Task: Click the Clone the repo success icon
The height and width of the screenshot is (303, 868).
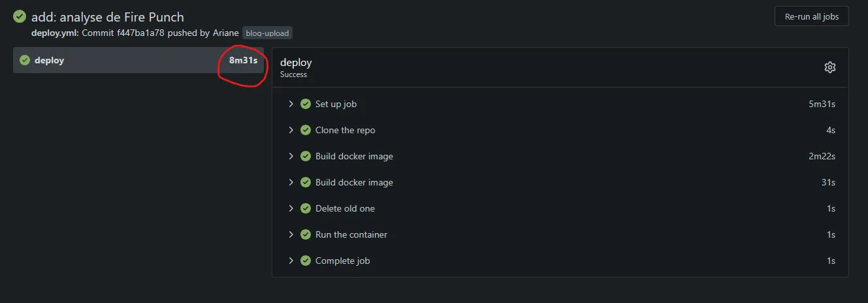Action: click(305, 130)
